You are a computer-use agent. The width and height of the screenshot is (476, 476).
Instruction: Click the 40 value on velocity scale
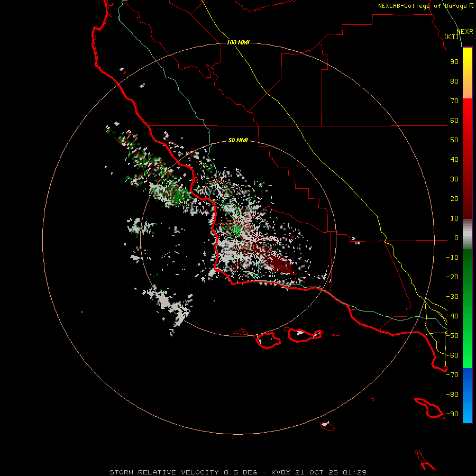click(x=454, y=160)
